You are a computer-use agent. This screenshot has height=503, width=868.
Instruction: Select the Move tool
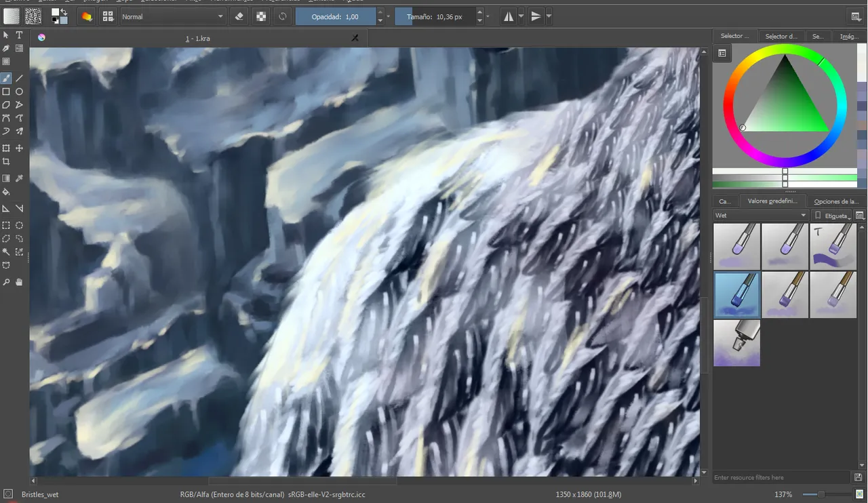click(x=19, y=148)
